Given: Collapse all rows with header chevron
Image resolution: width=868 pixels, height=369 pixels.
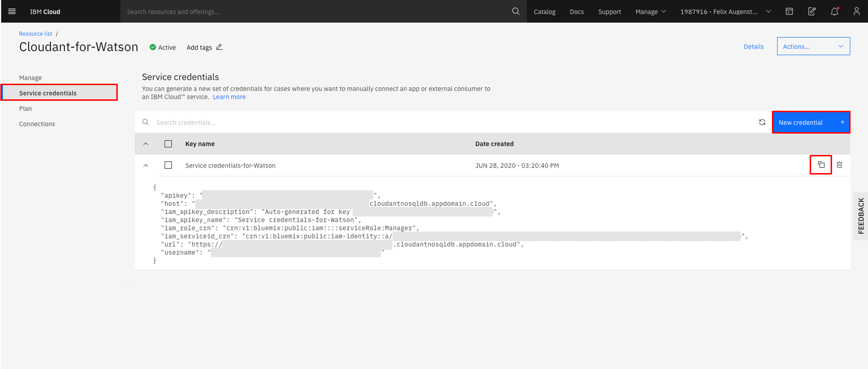Looking at the screenshot, I should pos(145,144).
